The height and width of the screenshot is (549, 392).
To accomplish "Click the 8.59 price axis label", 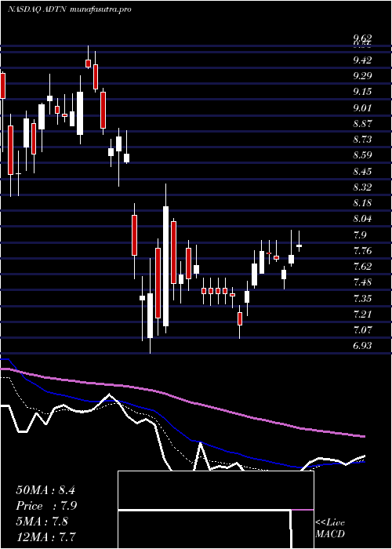I will 362,155.
